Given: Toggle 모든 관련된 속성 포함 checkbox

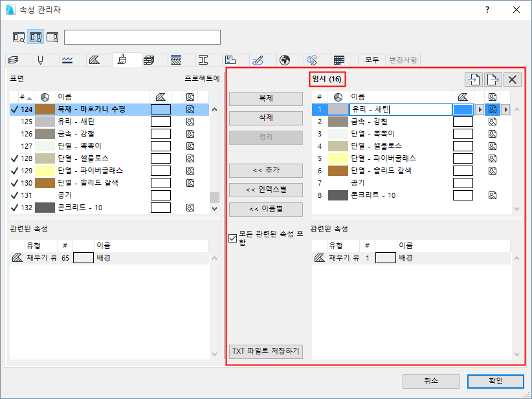Looking at the screenshot, I should point(233,238).
